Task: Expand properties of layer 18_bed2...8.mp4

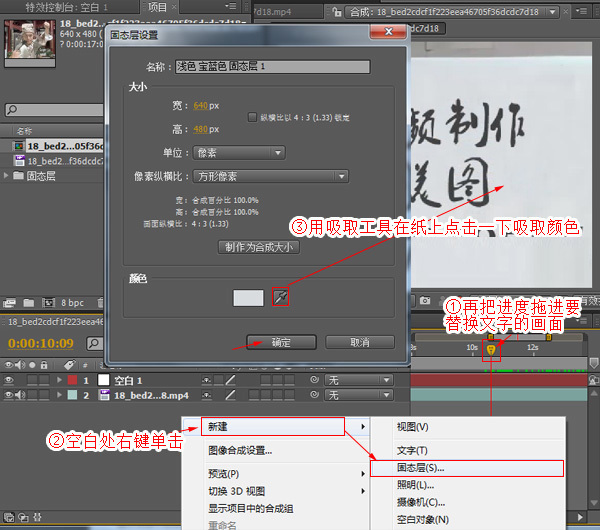Action: 59,395
